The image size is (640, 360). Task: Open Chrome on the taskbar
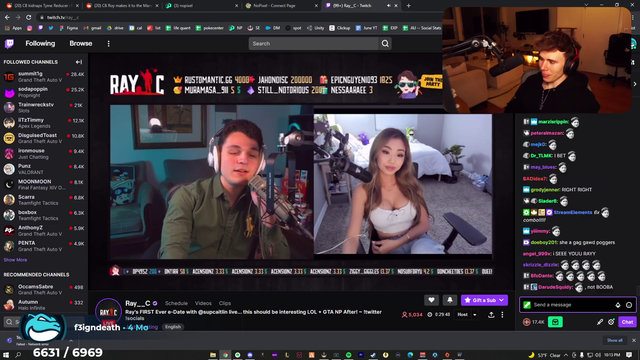tap(225, 355)
